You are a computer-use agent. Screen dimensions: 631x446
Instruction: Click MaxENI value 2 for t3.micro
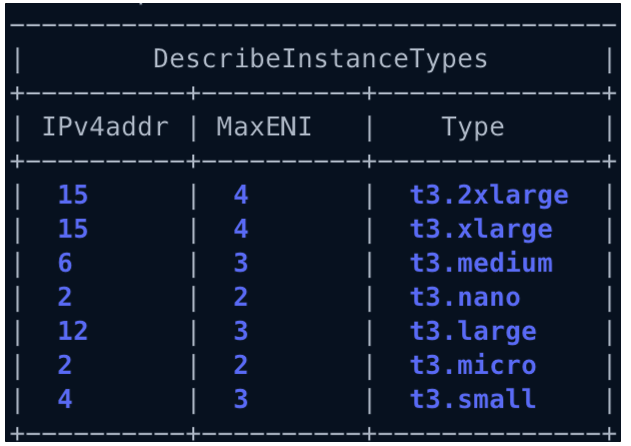(x=241, y=365)
